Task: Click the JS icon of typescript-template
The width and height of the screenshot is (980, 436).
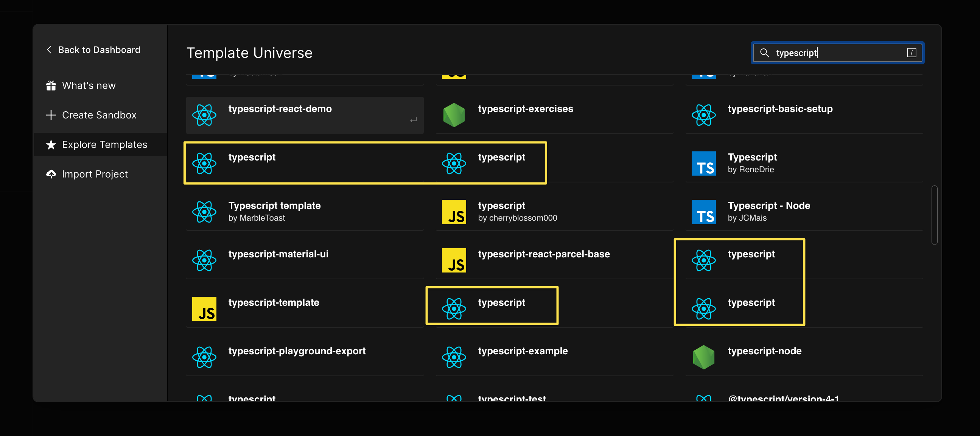Action: tap(204, 308)
